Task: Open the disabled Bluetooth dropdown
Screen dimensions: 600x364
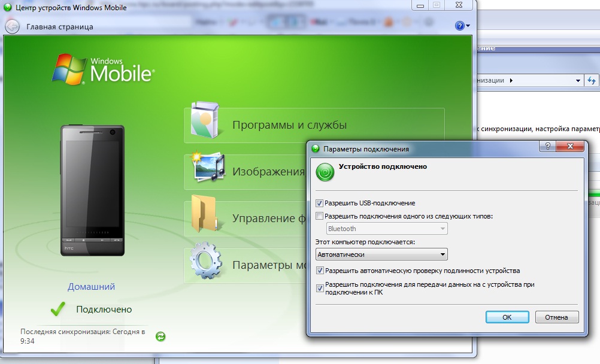Action: point(387,229)
